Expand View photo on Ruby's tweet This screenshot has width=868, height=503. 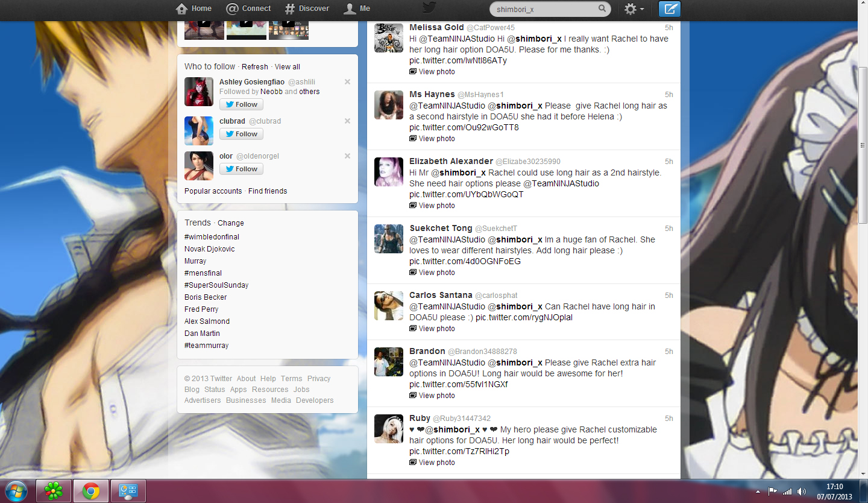pos(432,463)
